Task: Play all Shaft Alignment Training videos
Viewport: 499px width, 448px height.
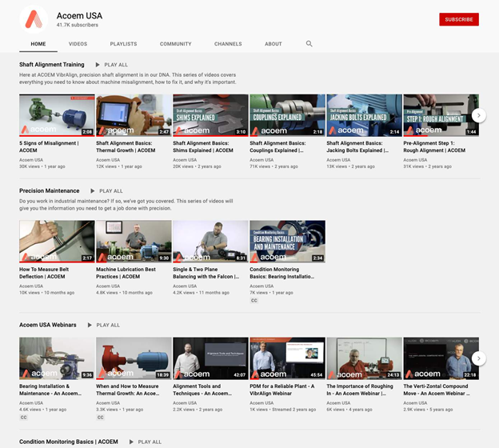Action: [111, 65]
